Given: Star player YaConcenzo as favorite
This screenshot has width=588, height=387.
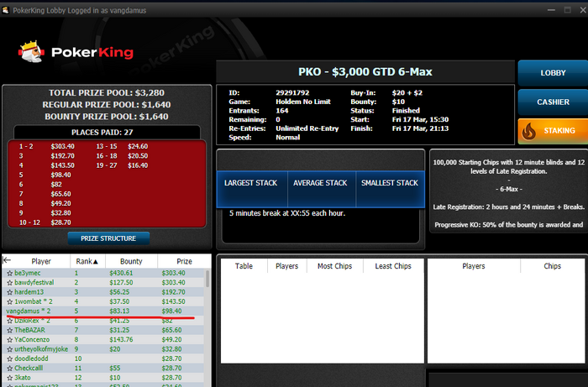Looking at the screenshot, I should pyautogui.click(x=10, y=340).
